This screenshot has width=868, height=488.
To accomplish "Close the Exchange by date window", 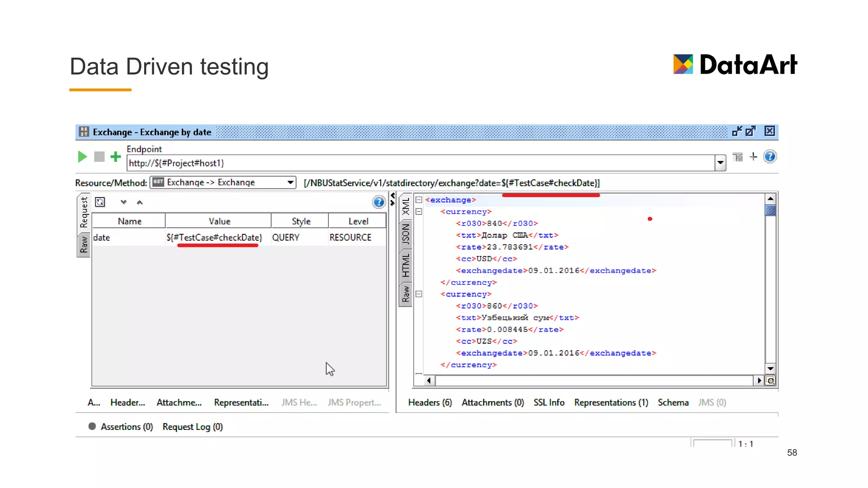I will (x=770, y=131).
